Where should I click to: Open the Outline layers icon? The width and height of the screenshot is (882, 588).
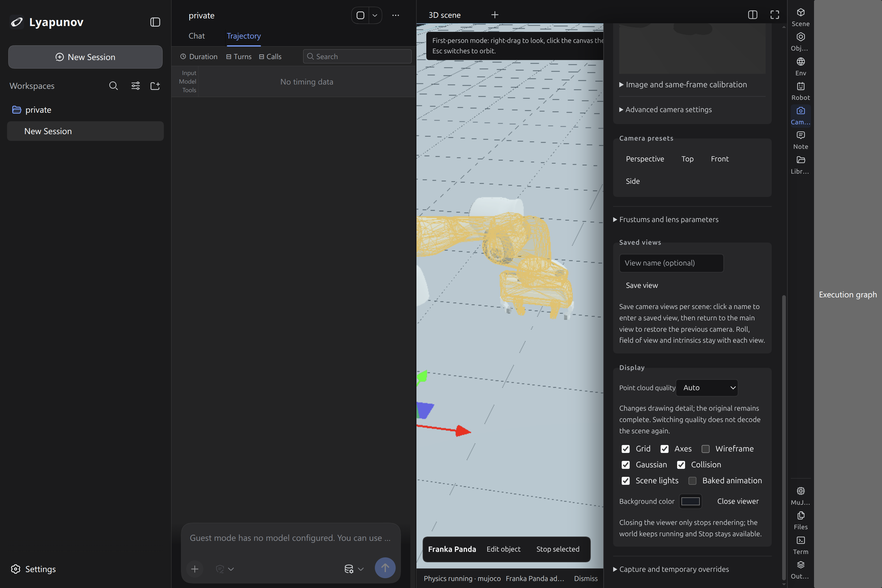pos(800,570)
